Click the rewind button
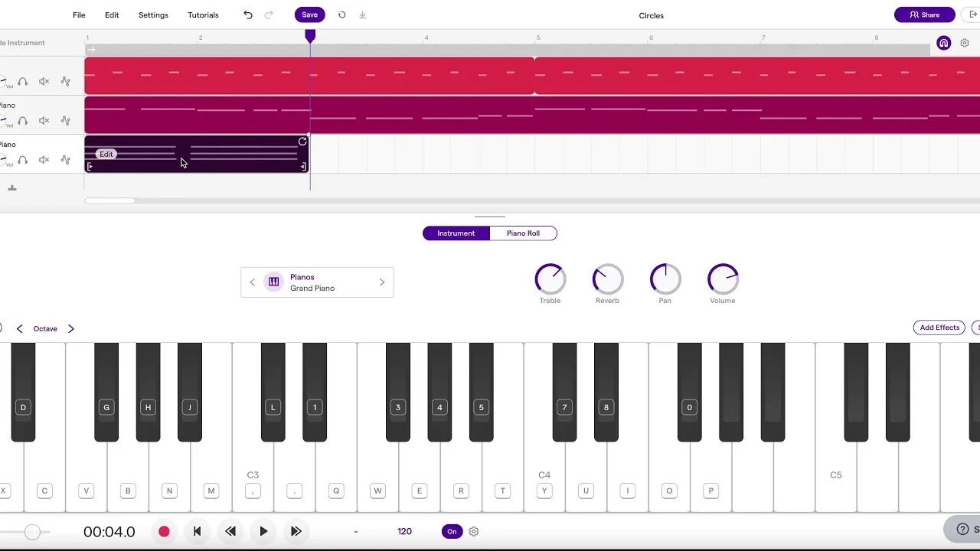 click(230, 531)
